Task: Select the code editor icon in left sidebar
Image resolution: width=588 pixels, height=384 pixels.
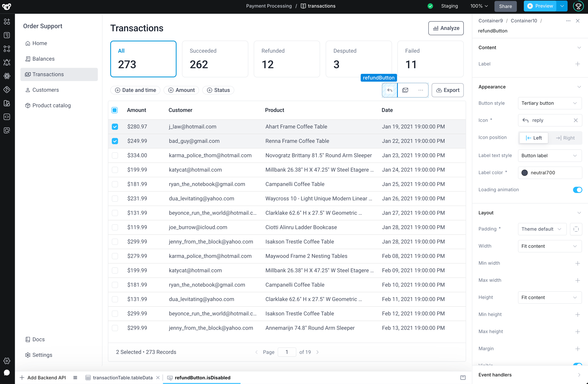Action: (x=7, y=117)
